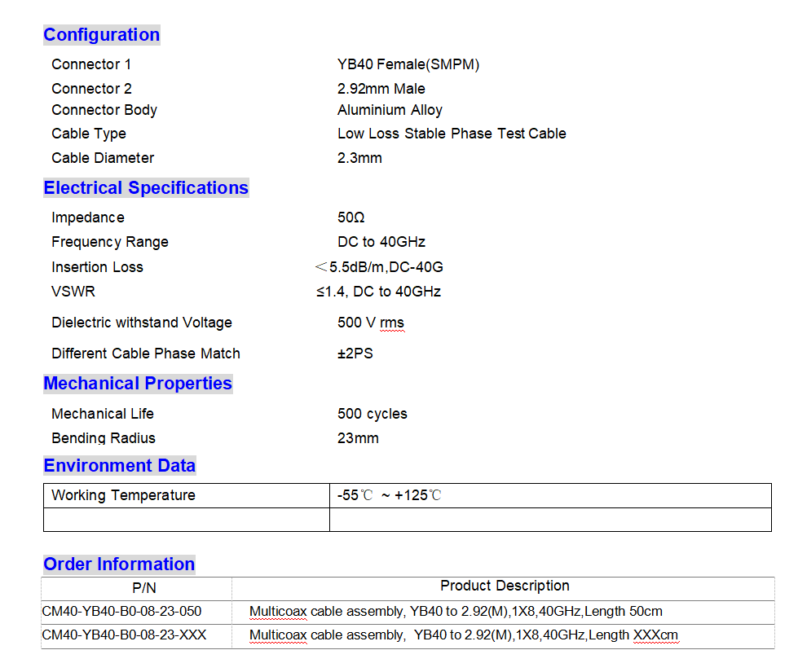
Task: Select the Aluminium Alloy value
Action: pos(390,111)
